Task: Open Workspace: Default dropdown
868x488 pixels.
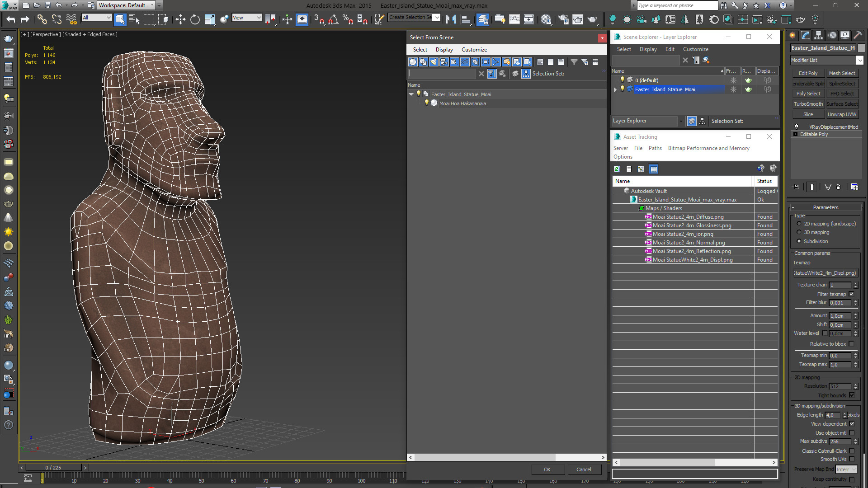Action: click(x=126, y=5)
